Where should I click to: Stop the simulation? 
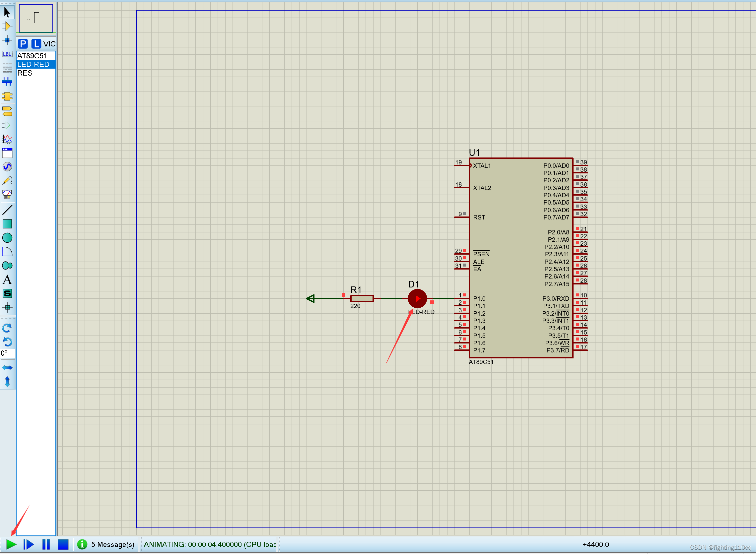pyautogui.click(x=63, y=544)
